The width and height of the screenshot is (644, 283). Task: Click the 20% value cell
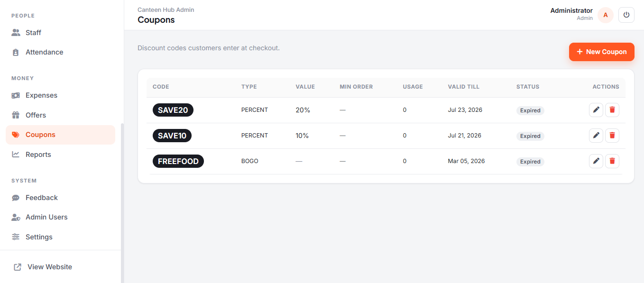click(303, 110)
